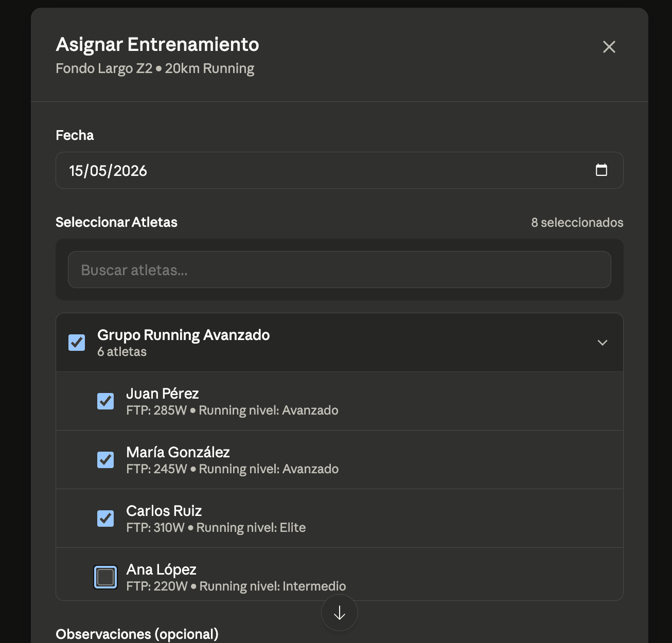672x643 pixels.
Task: Click FTP: 310W Running nivel: Elite
Action: pyautogui.click(x=216, y=528)
